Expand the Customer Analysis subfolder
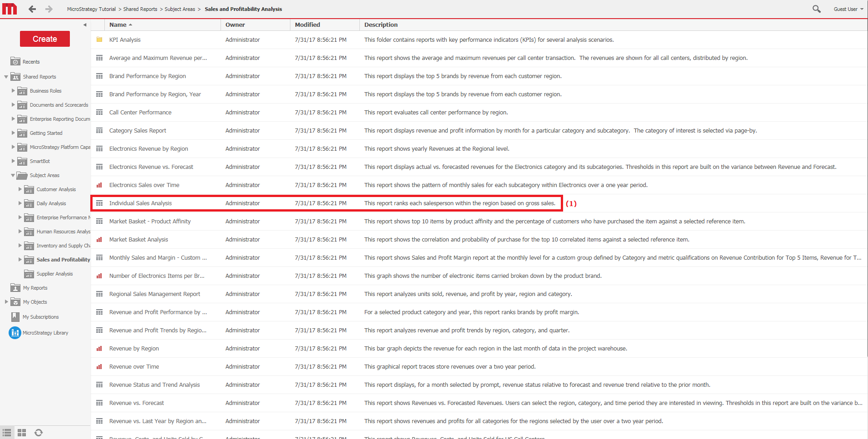This screenshot has height=439, width=868. coord(20,189)
